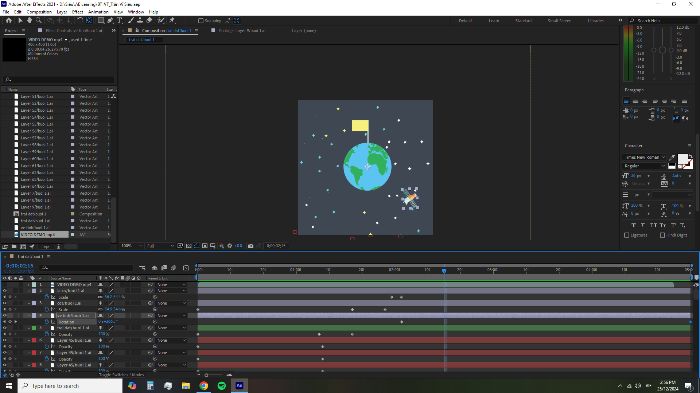
Task: Open the composition mini-flowchart icon in timeline
Action: pyautogui.click(x=142, y=268)
